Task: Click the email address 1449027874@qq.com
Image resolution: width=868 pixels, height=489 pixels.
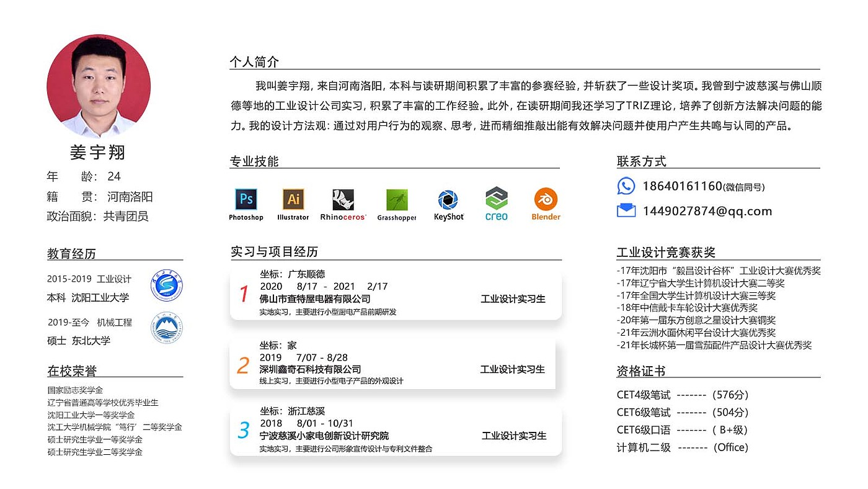Action: point(707,211)
